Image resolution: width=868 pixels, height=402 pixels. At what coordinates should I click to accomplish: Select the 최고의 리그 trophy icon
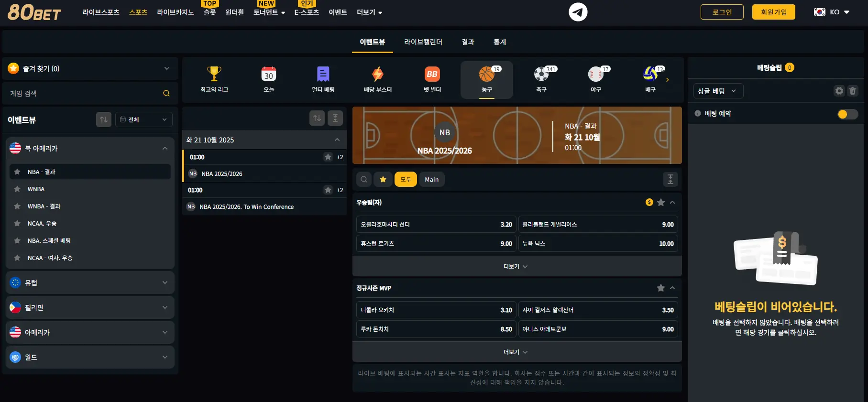point(214,74)
